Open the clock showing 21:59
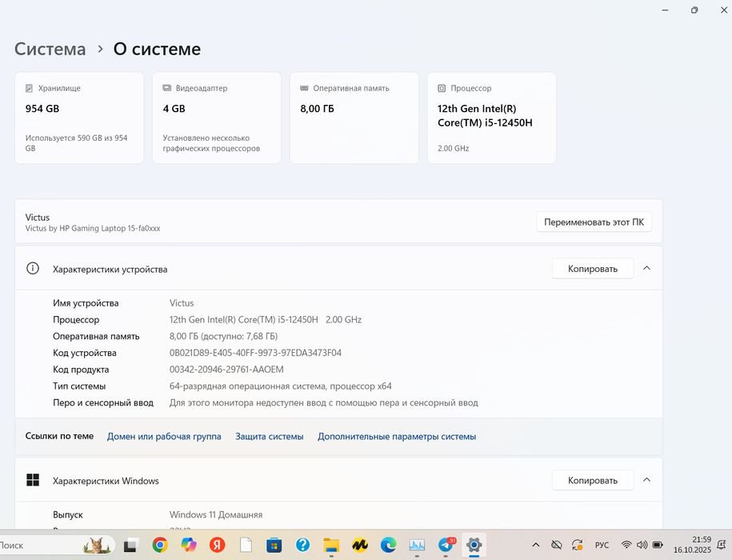 pos(692,545)
